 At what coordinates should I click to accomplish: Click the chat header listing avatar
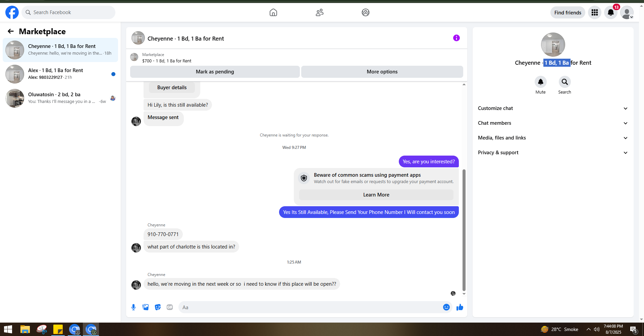point(138,38)
